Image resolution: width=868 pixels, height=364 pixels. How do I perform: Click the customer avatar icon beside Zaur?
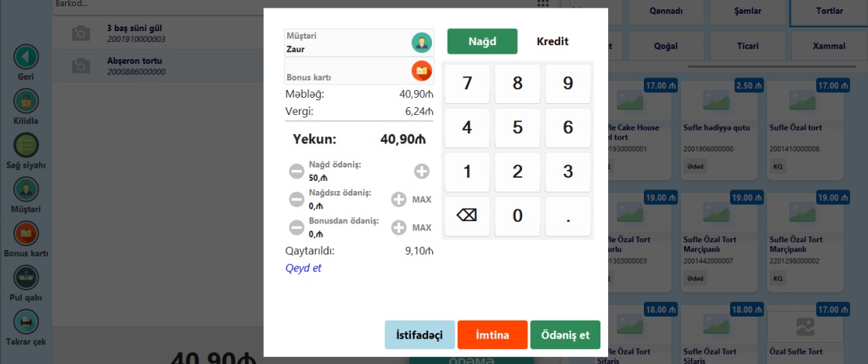(421, 43)
